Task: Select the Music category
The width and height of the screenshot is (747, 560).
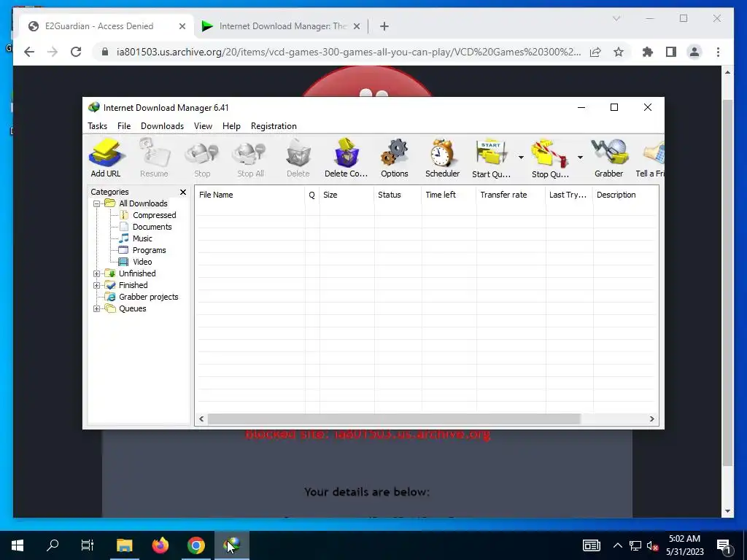Action: pos(142,238)
